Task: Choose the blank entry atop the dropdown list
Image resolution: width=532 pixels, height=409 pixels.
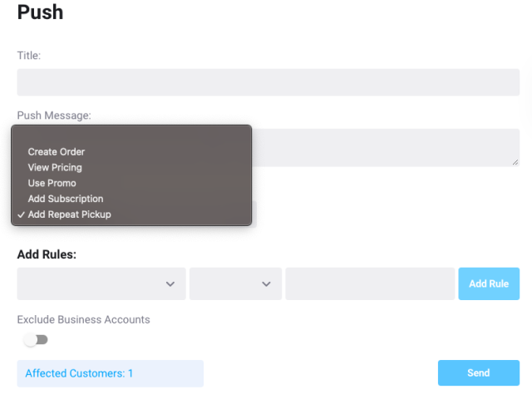Action: coord(131,136)
